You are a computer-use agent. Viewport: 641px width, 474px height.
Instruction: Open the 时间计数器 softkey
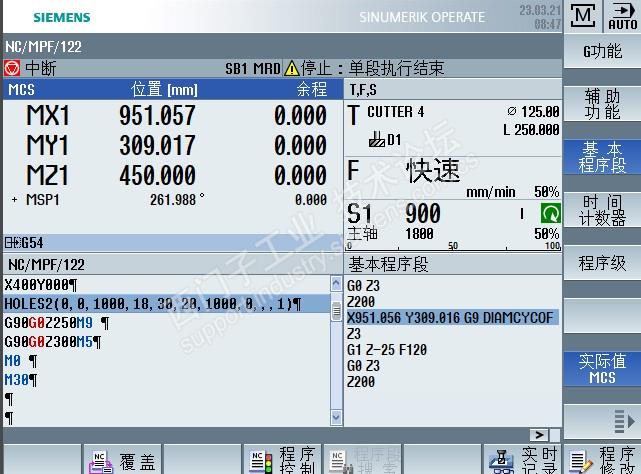click(602, 210)
